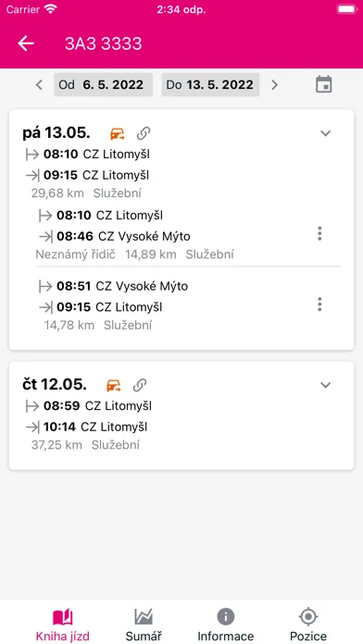363x644 pixels.
Task: Open the calendar date picker icon
Action: point(323,84)
